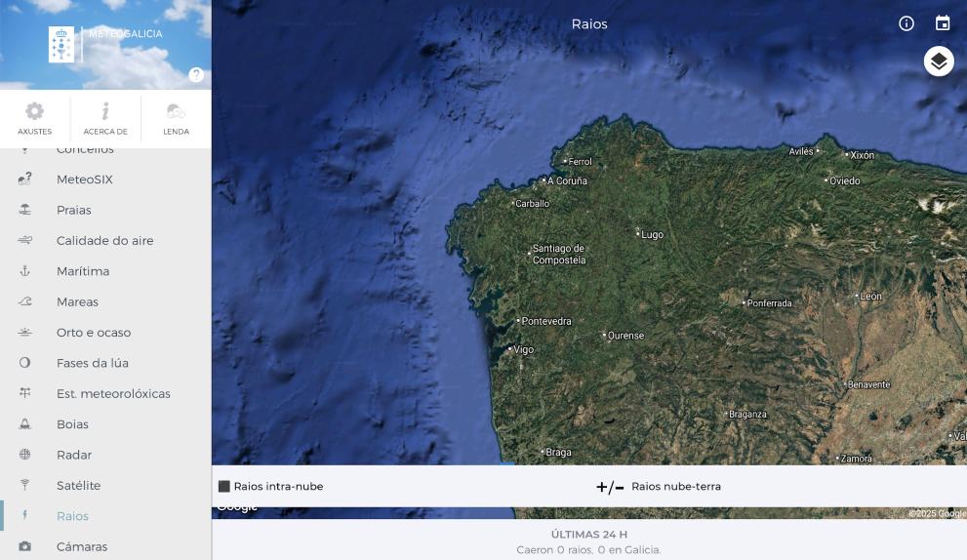Click the Orto e ocaso sunrise icon
This screenshot has height=560, width=967.
pyautogui.click(x=24, y=332)
